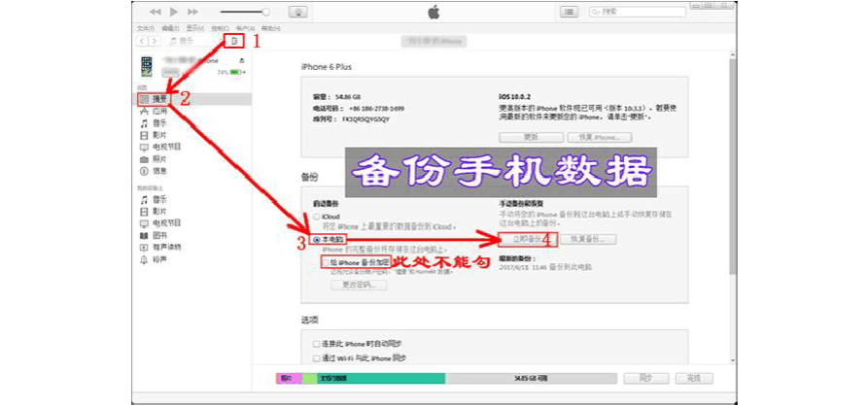Screen dimensions: 868x405
Task: Open the 帮助 menu
Action: tap(270, 27)
